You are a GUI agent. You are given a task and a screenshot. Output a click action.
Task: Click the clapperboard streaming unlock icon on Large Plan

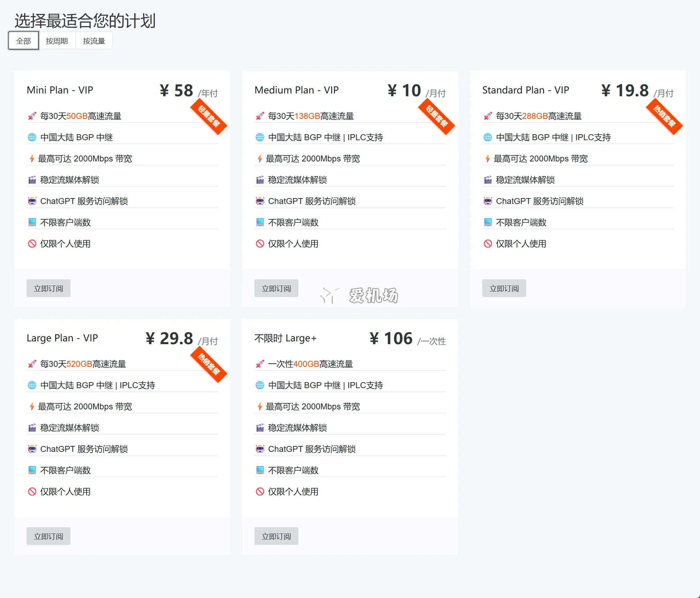click(32, 427)
